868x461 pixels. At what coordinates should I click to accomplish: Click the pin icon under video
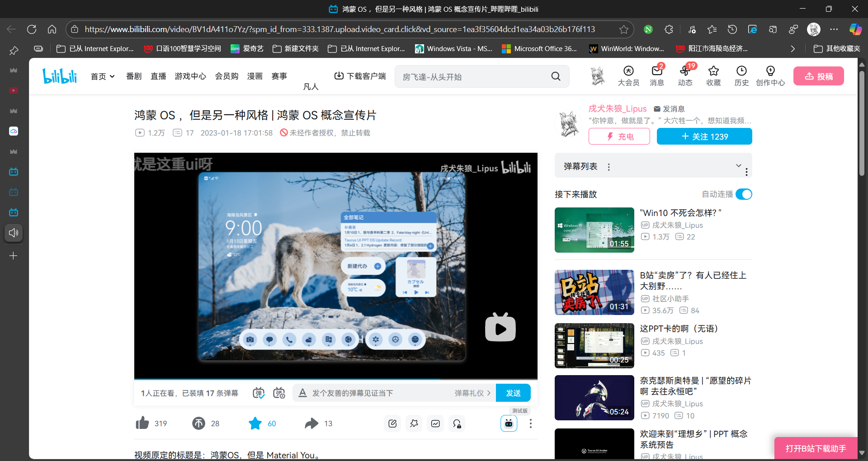[x=414, y=423]
